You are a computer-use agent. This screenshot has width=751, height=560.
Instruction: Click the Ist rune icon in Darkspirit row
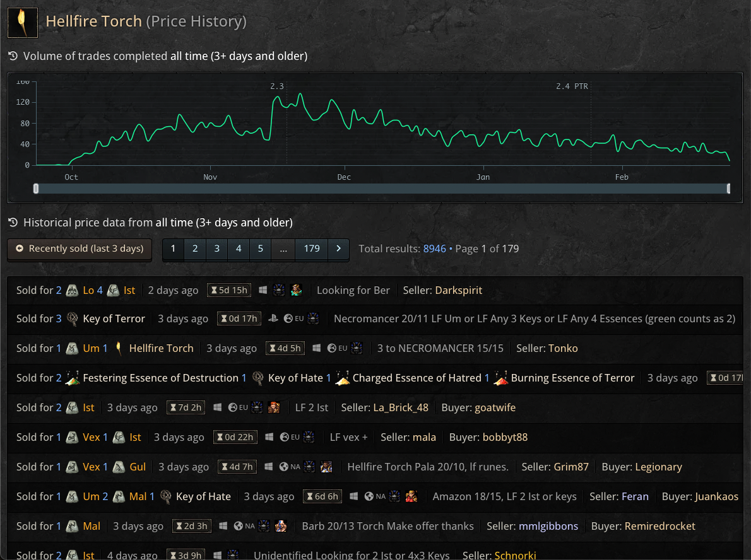pos(113,291)
